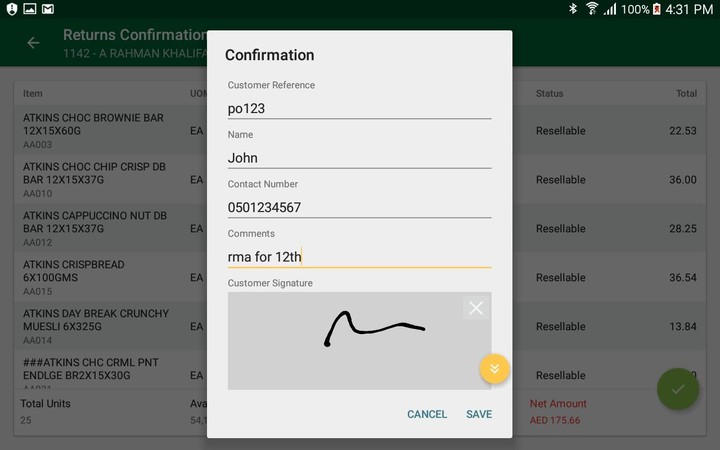Image resolution: width=720 pixels, height=450 pixels.
Task: Tap the Wi-Fi icon in status bar
Action: click(x=591, y=9)
